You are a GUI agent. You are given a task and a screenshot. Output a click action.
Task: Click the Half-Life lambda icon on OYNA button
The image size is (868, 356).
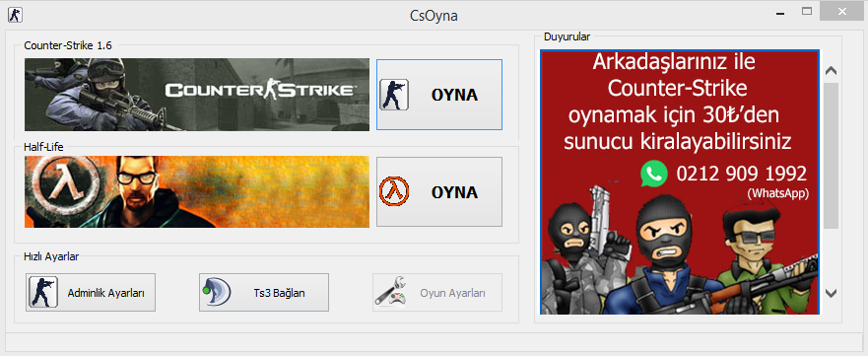[x=394, y=192]
